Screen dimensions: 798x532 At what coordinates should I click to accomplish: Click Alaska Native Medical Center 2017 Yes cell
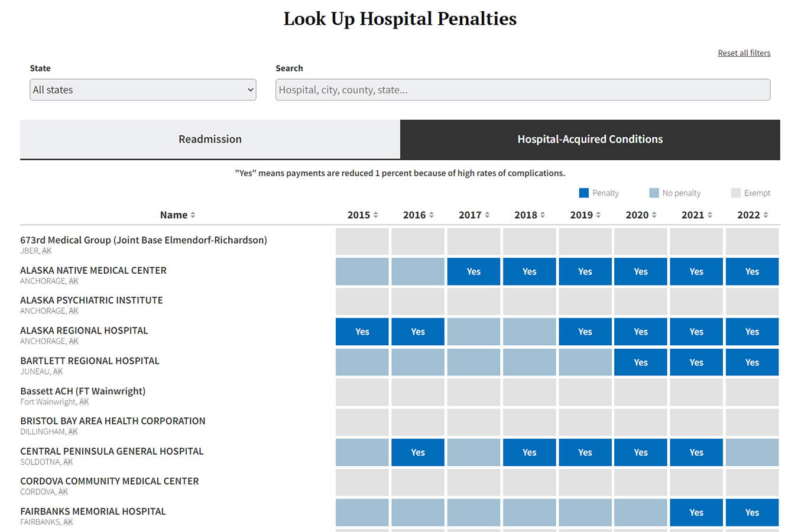click(x=473, y=272)
